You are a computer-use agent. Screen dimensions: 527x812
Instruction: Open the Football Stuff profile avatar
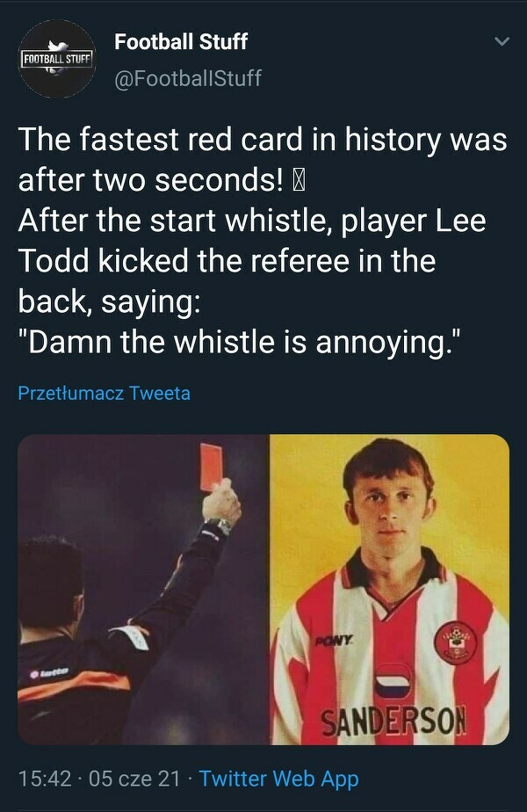coord(57,58)
